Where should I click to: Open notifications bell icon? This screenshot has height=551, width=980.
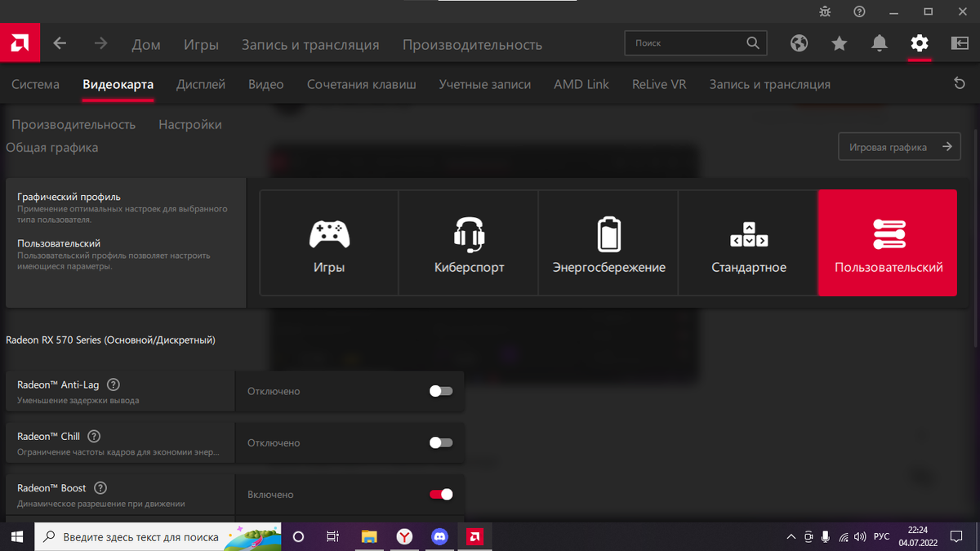[x=879, y=43]
